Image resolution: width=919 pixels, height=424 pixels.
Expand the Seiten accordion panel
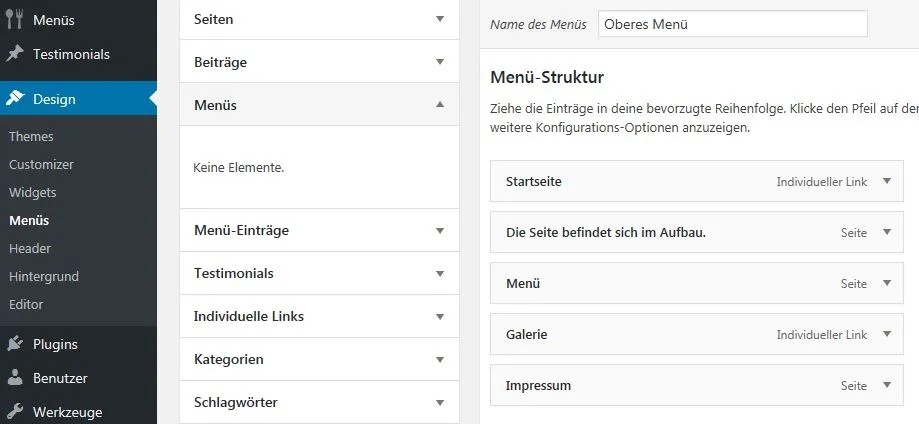[319, 19]
